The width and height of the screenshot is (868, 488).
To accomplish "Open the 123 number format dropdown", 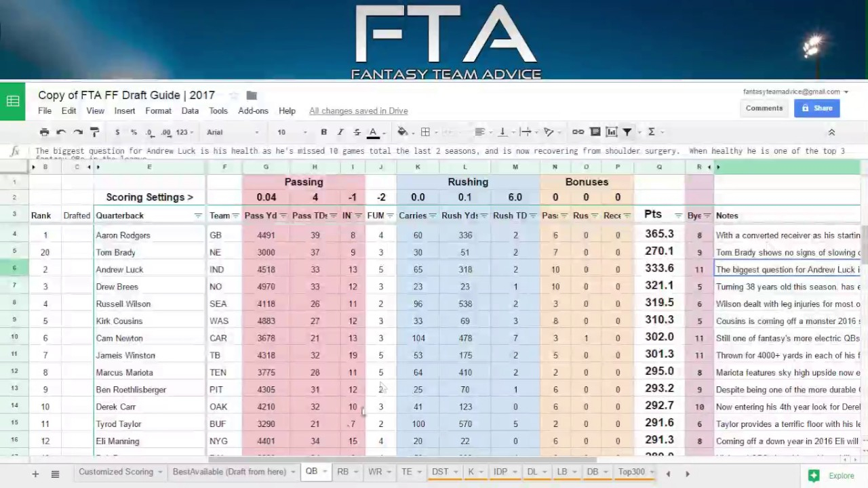I will (184, 132).
